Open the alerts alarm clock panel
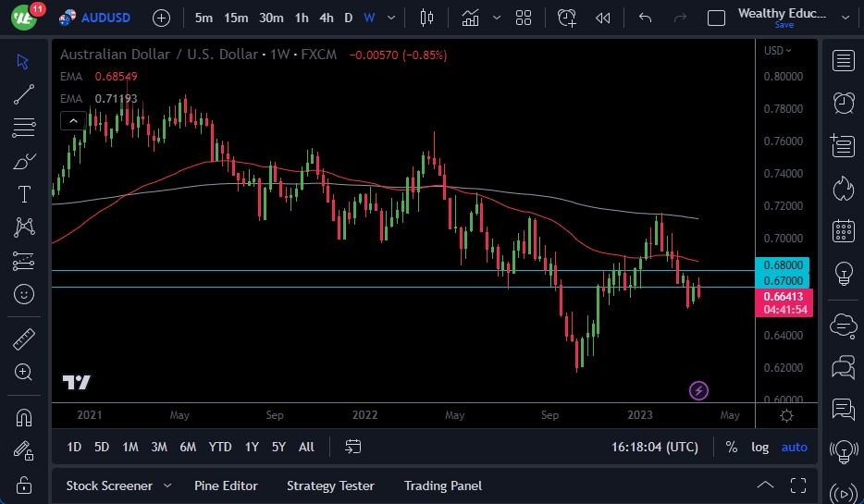Image resolution: width=864 pixels, height=504 pixels. pyautogui.click(x=843, y=103)
